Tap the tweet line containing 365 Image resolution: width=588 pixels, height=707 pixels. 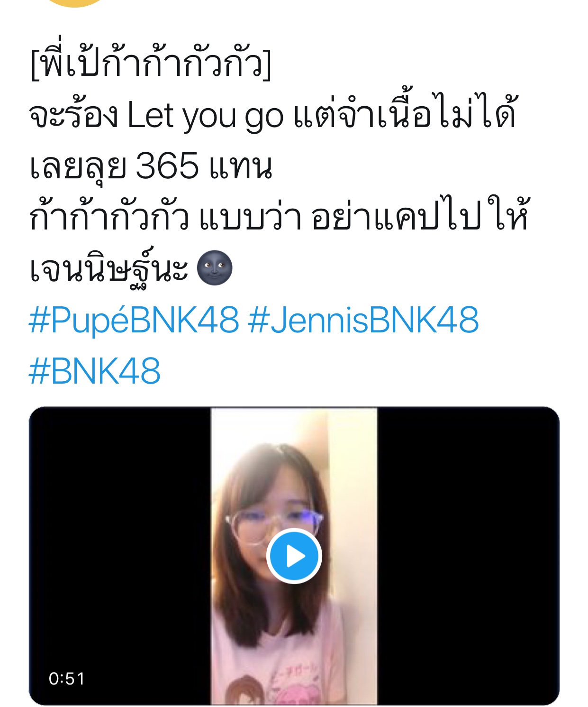(x=151, y=166)
